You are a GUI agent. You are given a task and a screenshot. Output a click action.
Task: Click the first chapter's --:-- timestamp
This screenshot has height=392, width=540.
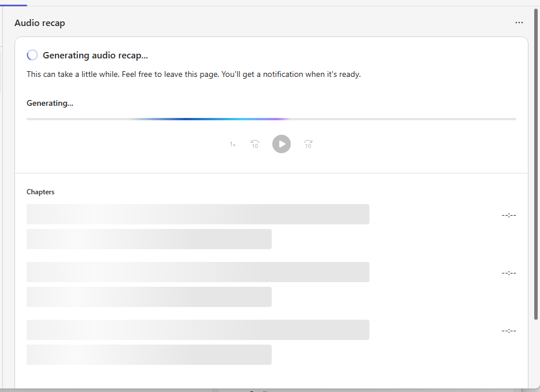508,215
